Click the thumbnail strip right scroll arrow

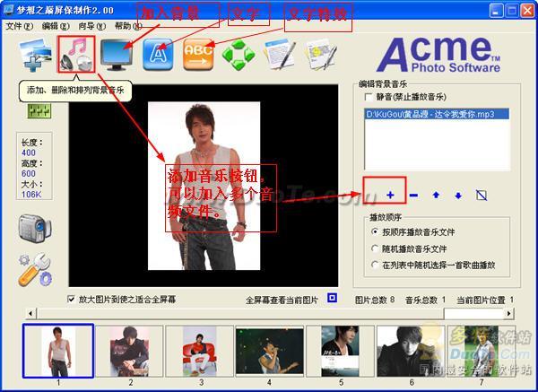[x=508, y=313]
